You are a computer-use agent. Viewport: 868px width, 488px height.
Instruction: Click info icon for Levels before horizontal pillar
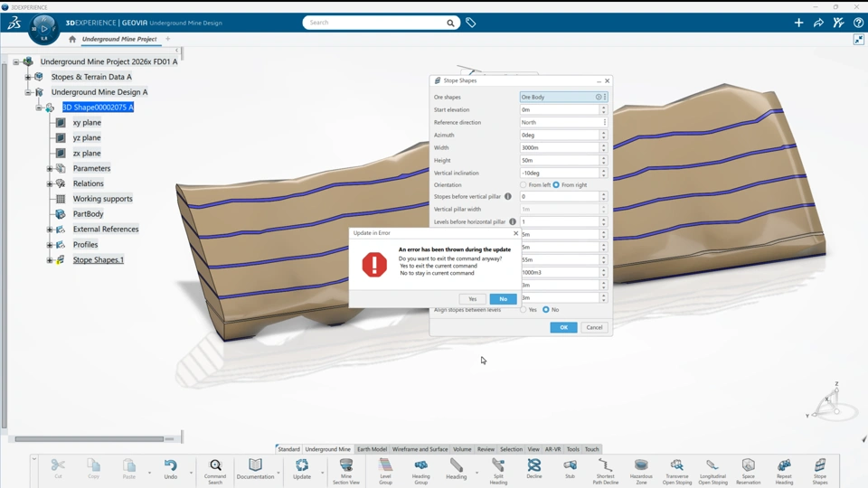pos(513,222)
